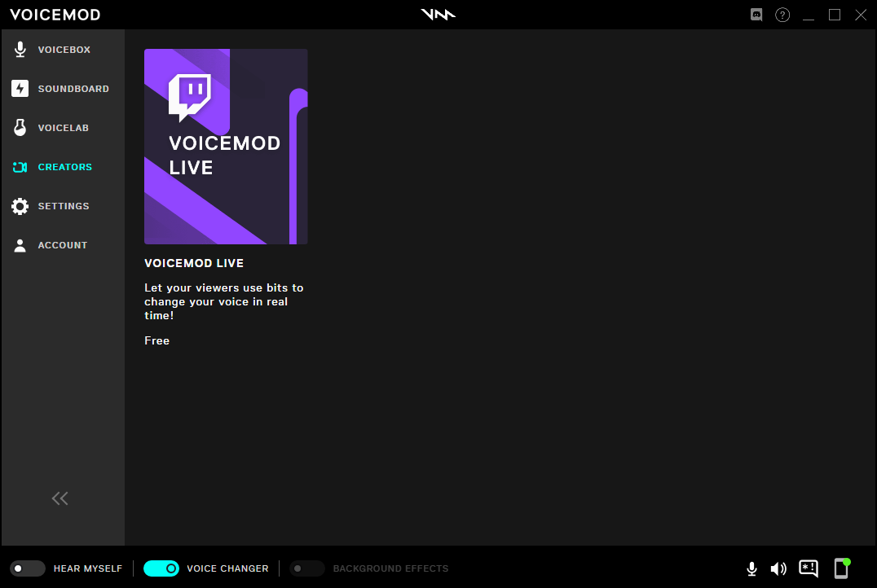Select the Voicelab flask icon

[x=20, y=127]
